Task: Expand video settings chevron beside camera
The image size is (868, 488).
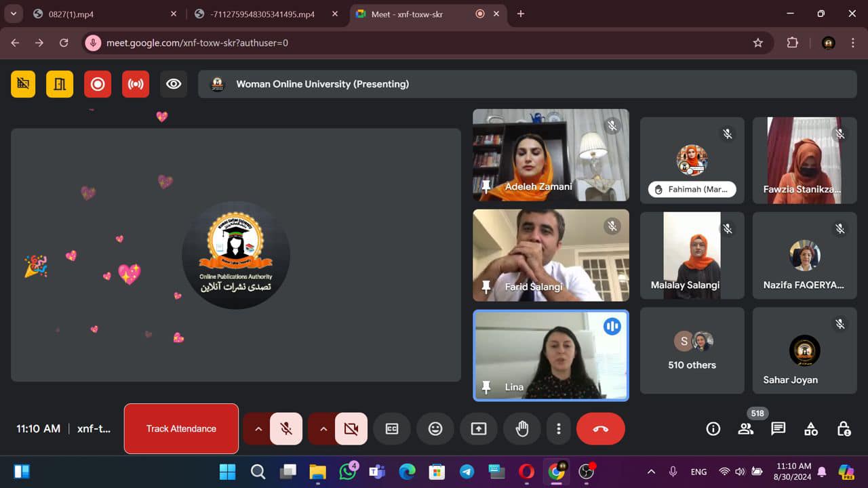Action: 323,428
